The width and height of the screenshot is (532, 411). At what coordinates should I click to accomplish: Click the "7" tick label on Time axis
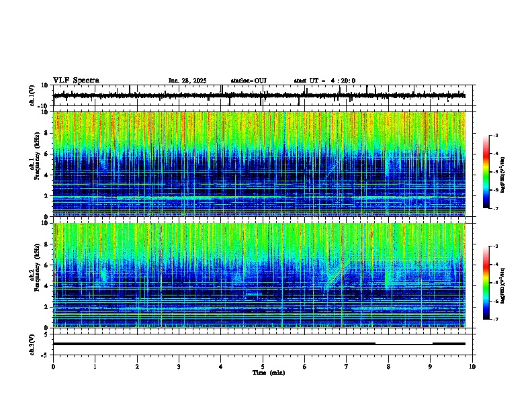click(x=347, y=367)
